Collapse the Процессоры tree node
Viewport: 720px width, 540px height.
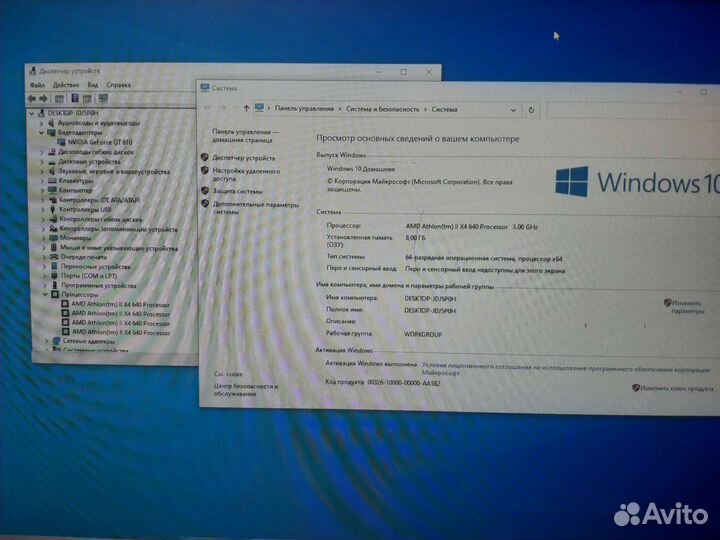pos(43,295)
